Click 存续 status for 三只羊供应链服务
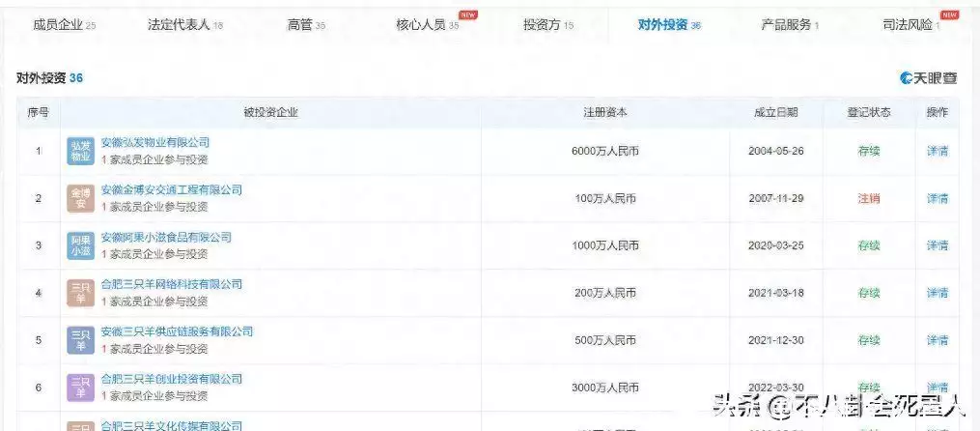This screenshot has width=980, height=431. point(869,340)
